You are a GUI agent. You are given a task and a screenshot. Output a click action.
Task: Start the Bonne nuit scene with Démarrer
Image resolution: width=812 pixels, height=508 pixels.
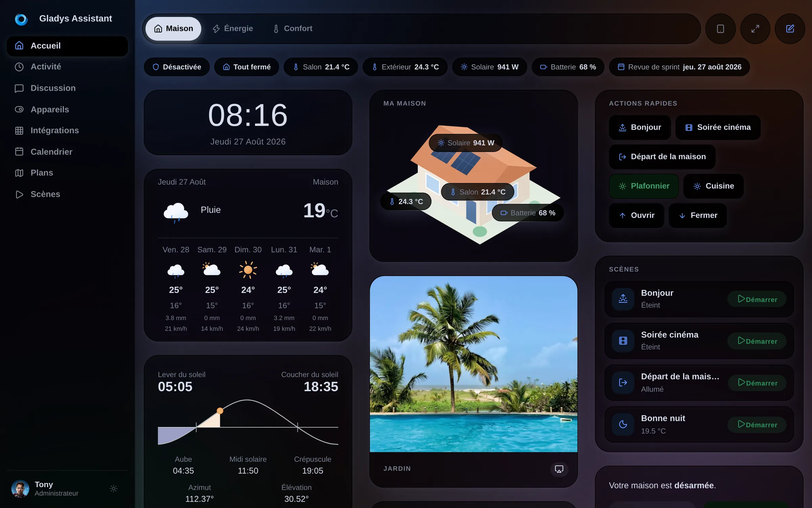pos(757,424)
